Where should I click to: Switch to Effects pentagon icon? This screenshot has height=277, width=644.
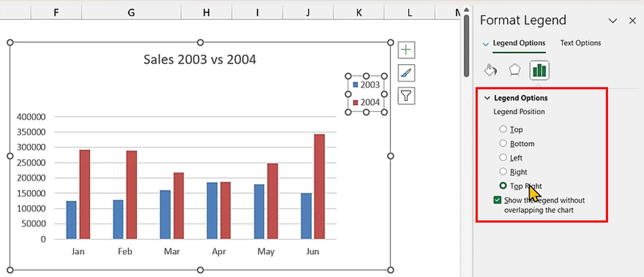[x=514, y=70]
